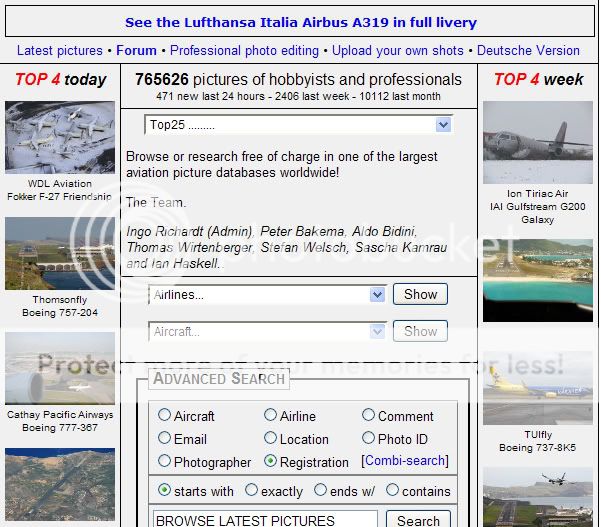Click 'TOP 4 today' heading
601x527 pixels.
pos(61,80)
